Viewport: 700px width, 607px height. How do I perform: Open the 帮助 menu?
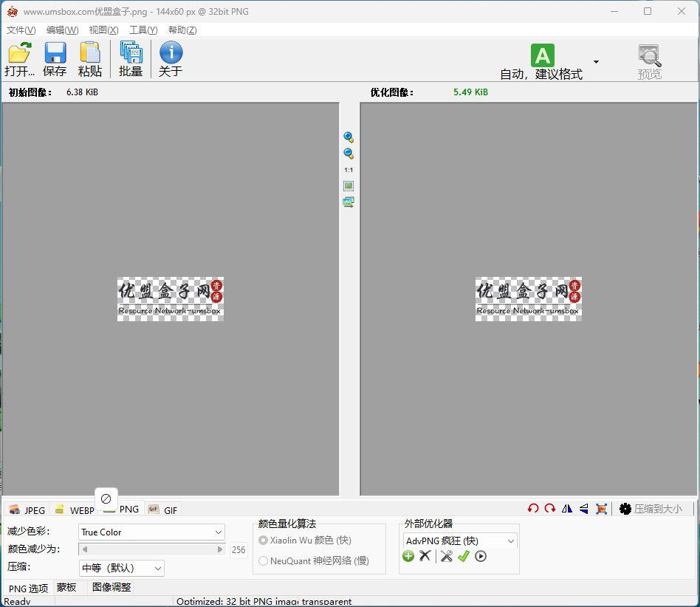click(182, 30)
